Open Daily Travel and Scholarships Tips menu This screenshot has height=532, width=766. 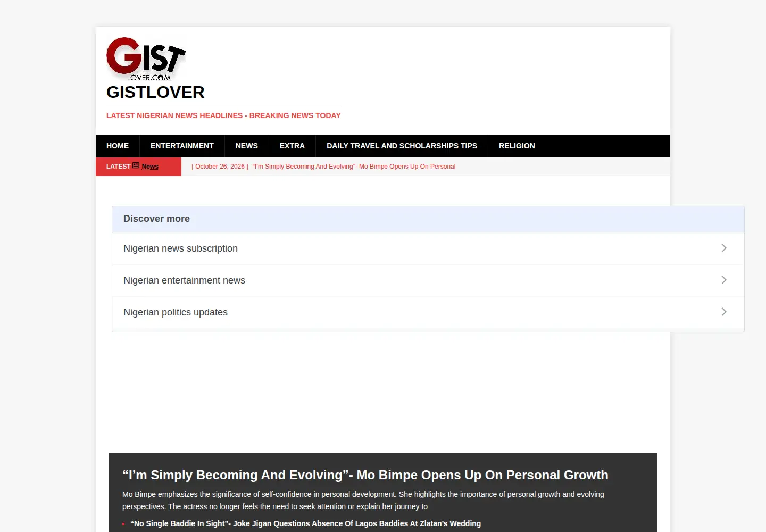pyautogui.click(x=402, y=146)
